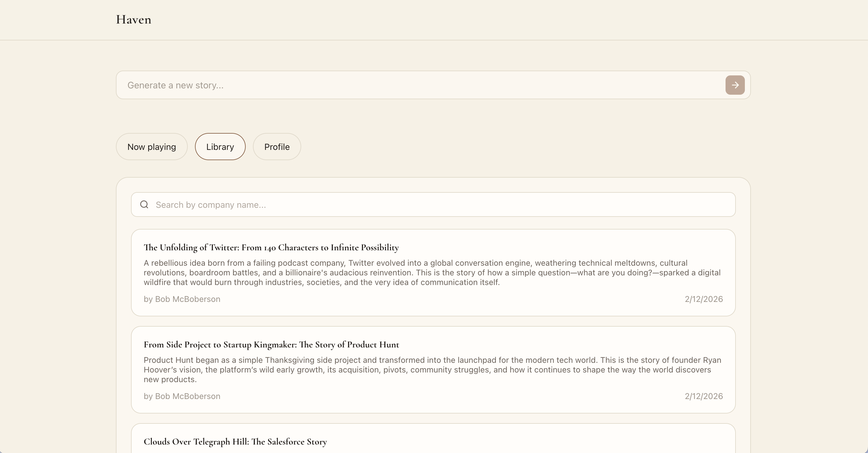Viewport: 868px width, 453px height.
Task: Switch to the Now playing tab
Action: click(x=152, y=147)
